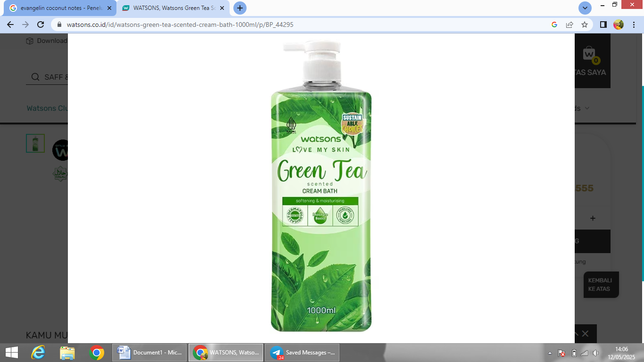644x362 pixels.
Task: Reload the Watsons page
Action: pos(41,25)
